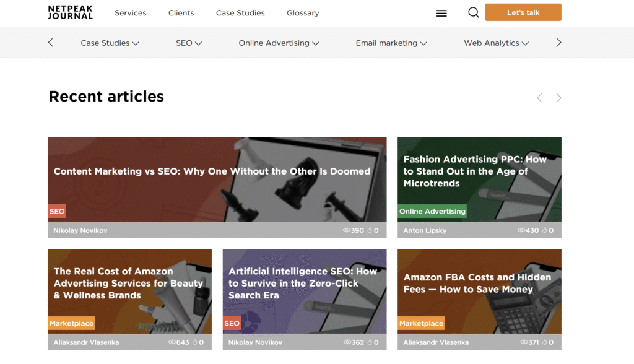Click the Let's talk button
The height and width of the screenshot is (364, 634).
pyautogui.click(x=523, y=12)
